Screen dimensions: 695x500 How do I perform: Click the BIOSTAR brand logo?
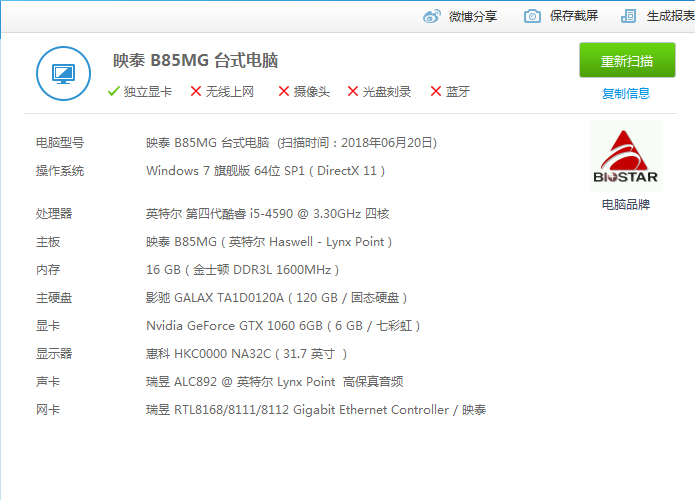click(x=625, y=156)
